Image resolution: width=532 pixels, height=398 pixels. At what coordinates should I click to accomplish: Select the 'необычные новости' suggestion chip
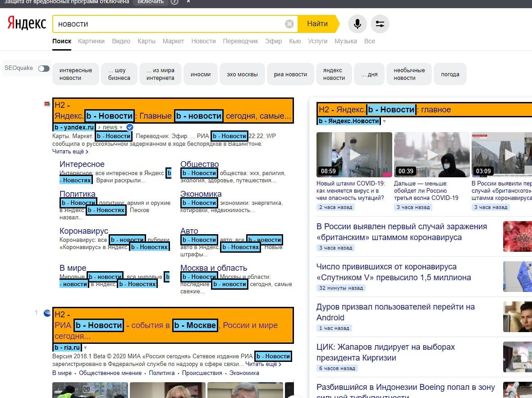(409, 74)
